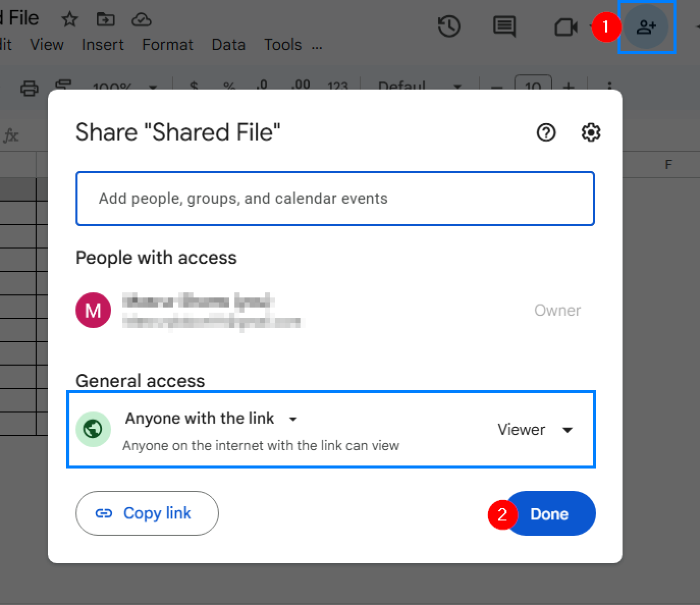The height and width of the screenshot is (605, 700).
Task: Click the Add people, groups field
Action: point(335,198)
